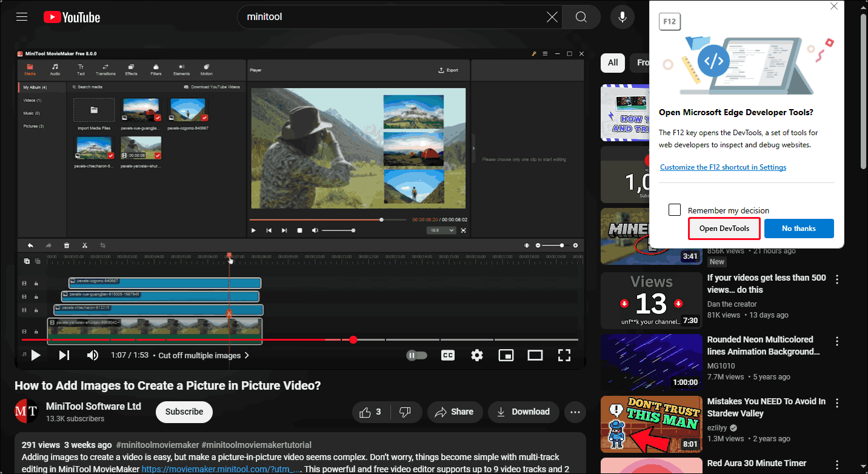Click the #minitoolmoviemakertutorial hashtag
Screen dimensions: 868x474
click(x=256, y=445)
